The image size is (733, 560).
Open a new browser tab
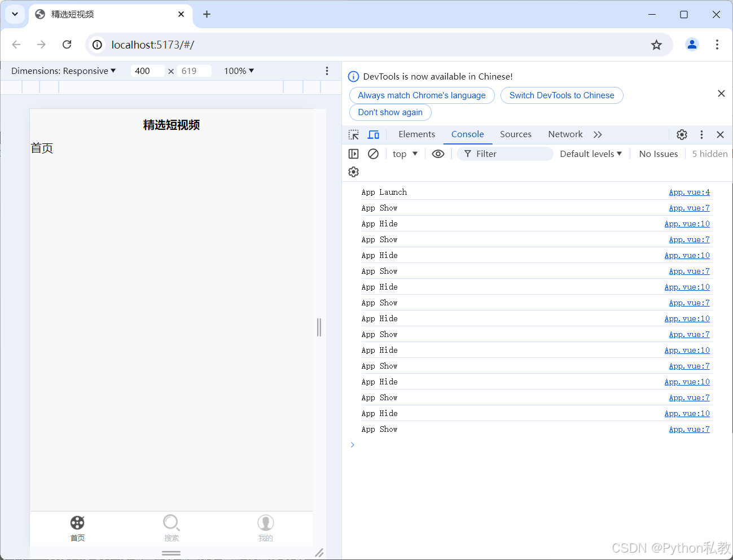[x=207, y=14]
